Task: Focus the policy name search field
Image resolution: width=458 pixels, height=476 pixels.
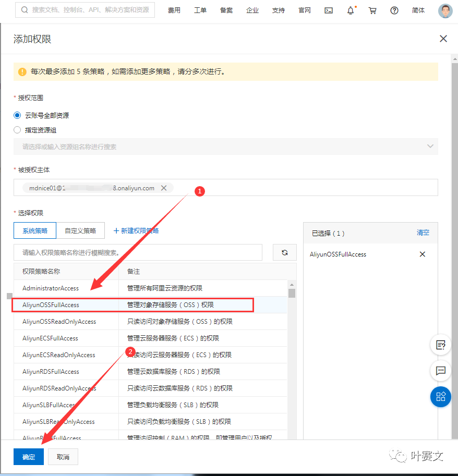Action: point(138,252)
